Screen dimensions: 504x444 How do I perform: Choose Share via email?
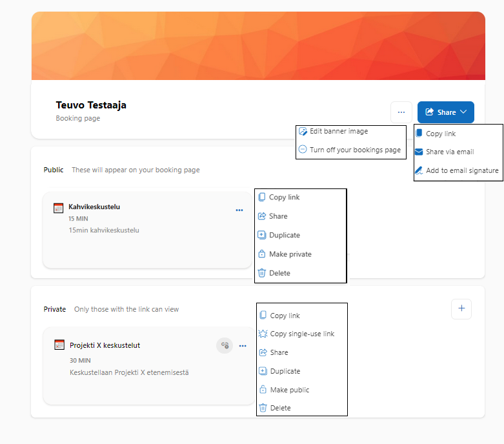point(450,152)
